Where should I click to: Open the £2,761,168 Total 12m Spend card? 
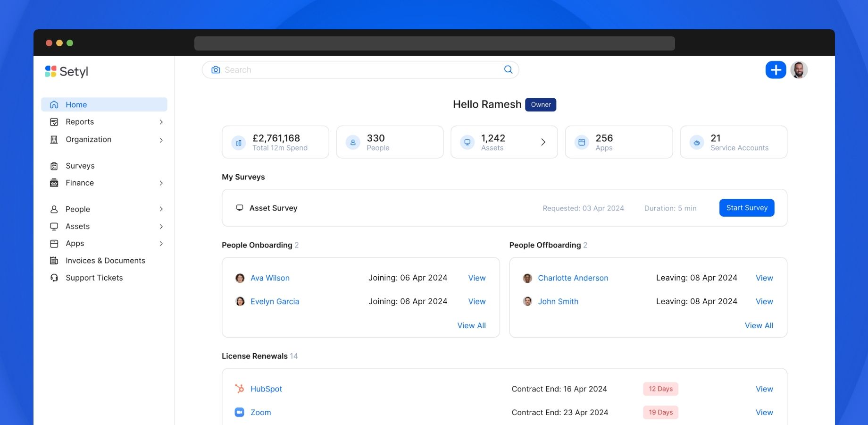coord(275,142)
